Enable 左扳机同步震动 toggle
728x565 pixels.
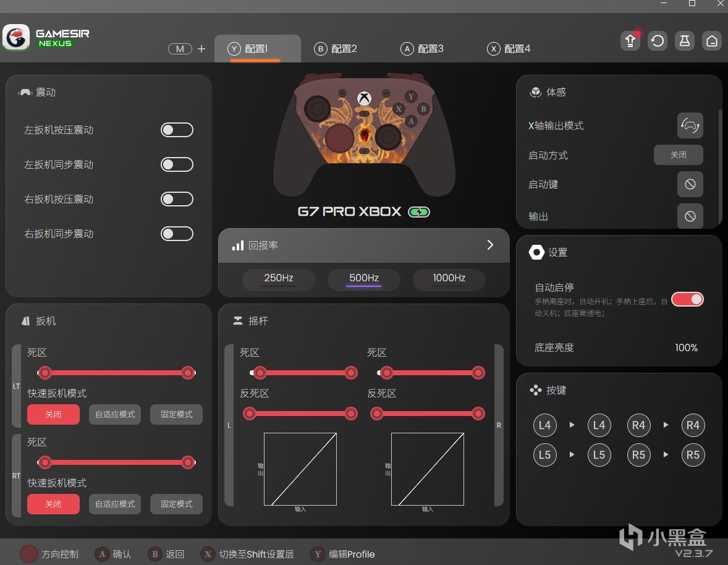[x=177, y=164]
